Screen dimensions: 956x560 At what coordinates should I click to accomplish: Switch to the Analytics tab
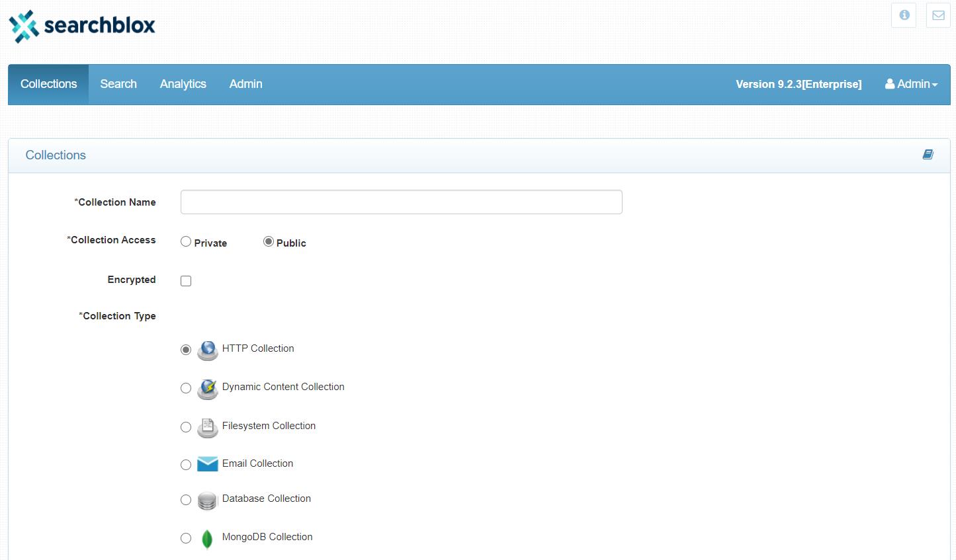pyautogui.click(x=183, y=84)
